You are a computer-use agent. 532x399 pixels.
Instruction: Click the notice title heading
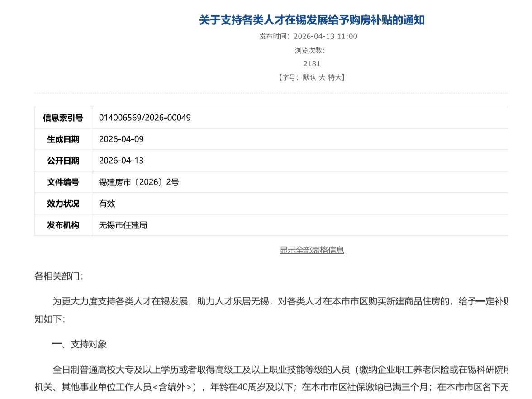[x=312, y=20]
